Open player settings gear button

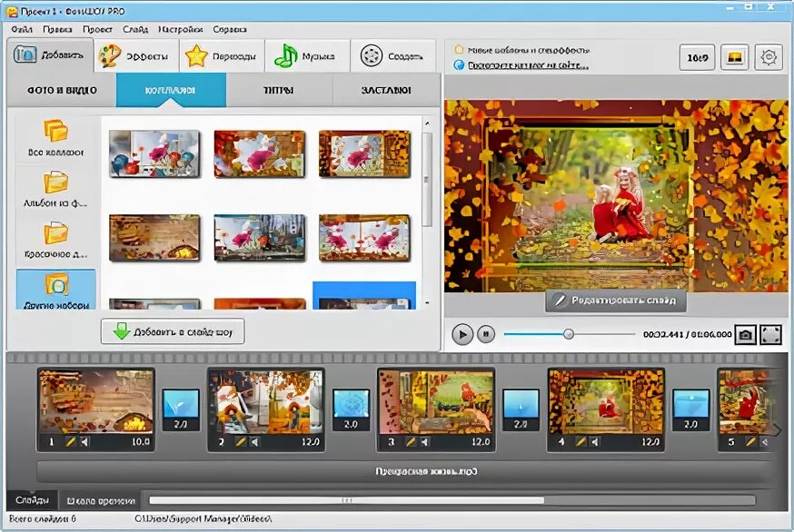coord(769,58)
